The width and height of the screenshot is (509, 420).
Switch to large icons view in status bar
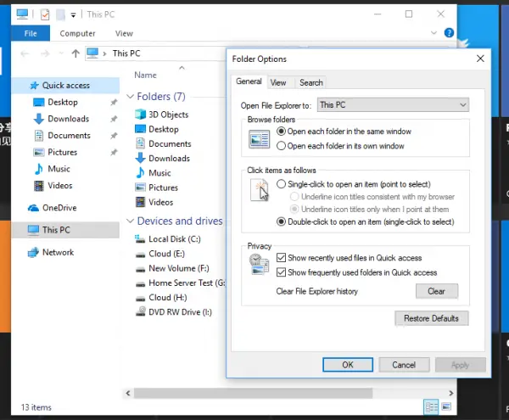[x=447, y=406]
